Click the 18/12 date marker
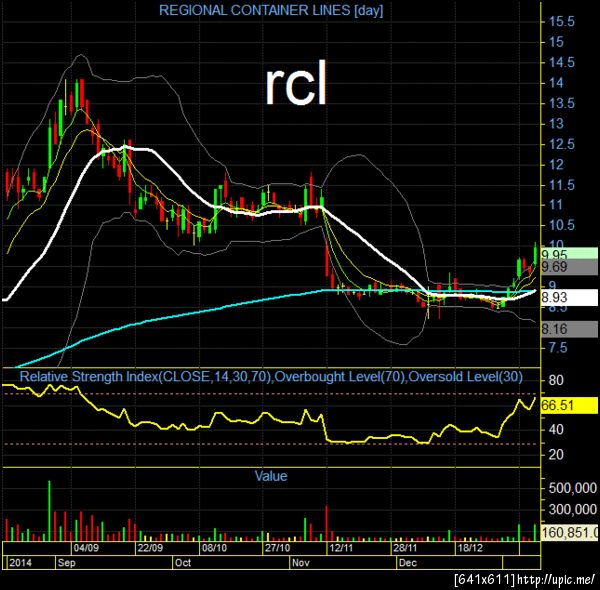The width and height of the screenshot is (600, 590). 470,548
